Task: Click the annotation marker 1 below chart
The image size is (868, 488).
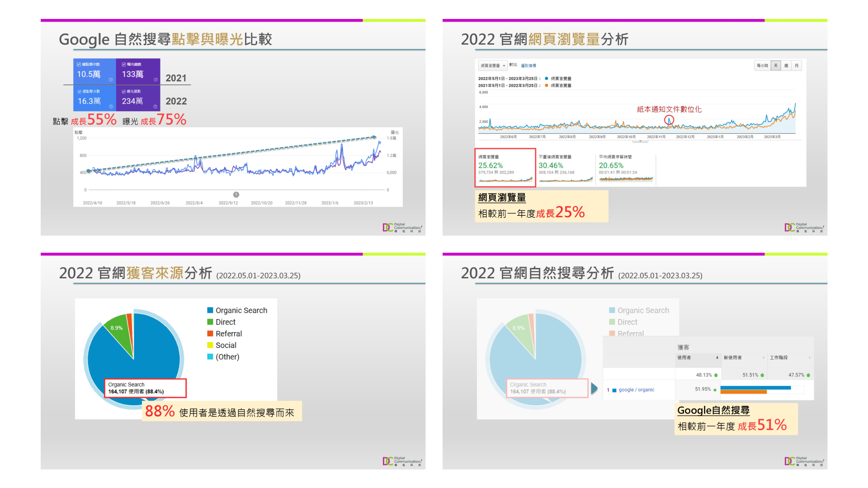Action: point(236,195)
